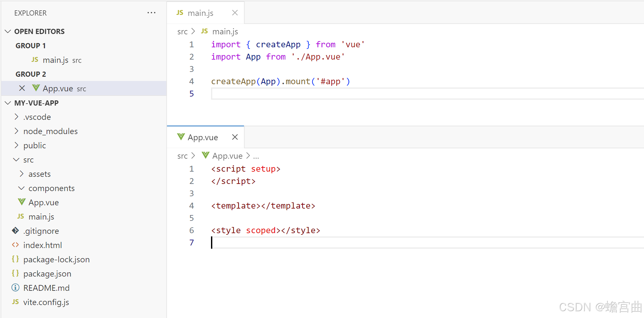Select App.vue src under Group 2
This screenshot has height=318, width=644.
click(84, 88)
